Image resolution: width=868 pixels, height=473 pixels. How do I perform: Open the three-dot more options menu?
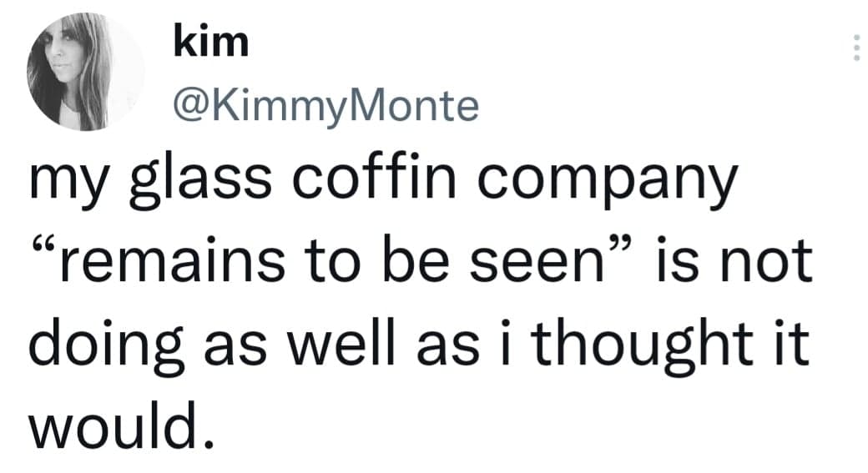coord(854,50)
